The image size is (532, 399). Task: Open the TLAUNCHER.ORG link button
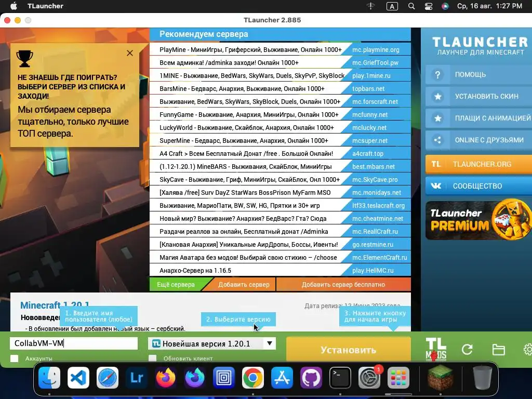[478, 164]
